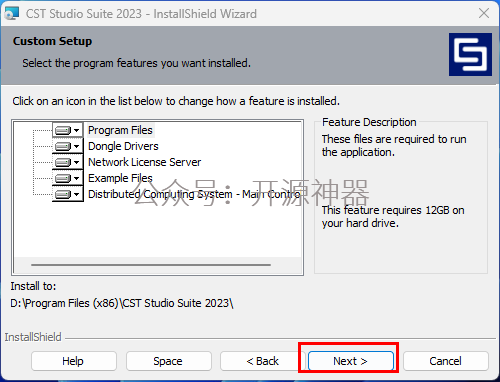Viewport: 500px width, 382px height.
Task: Proceed with the Next > button
Action: click(x=350, y=361)
